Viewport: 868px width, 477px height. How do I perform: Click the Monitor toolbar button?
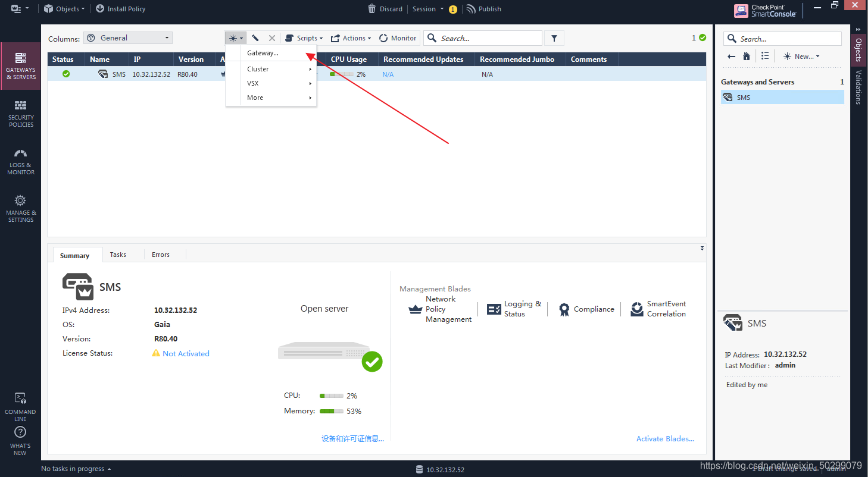[398, 38]
